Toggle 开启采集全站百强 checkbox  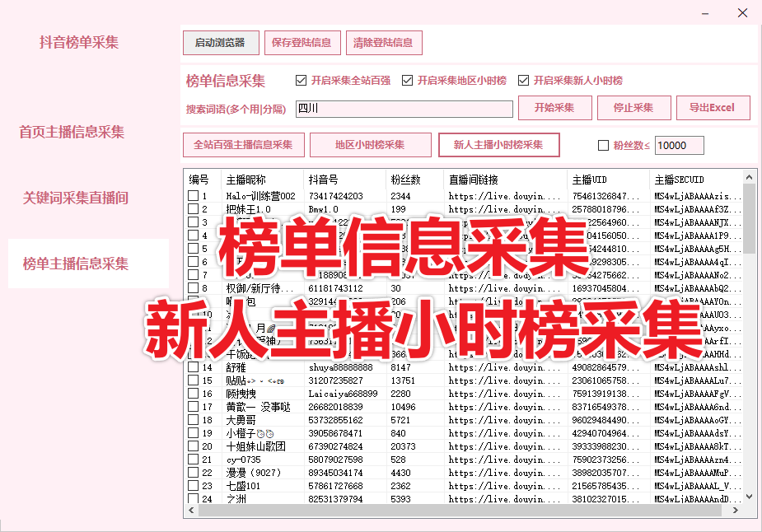301,81
